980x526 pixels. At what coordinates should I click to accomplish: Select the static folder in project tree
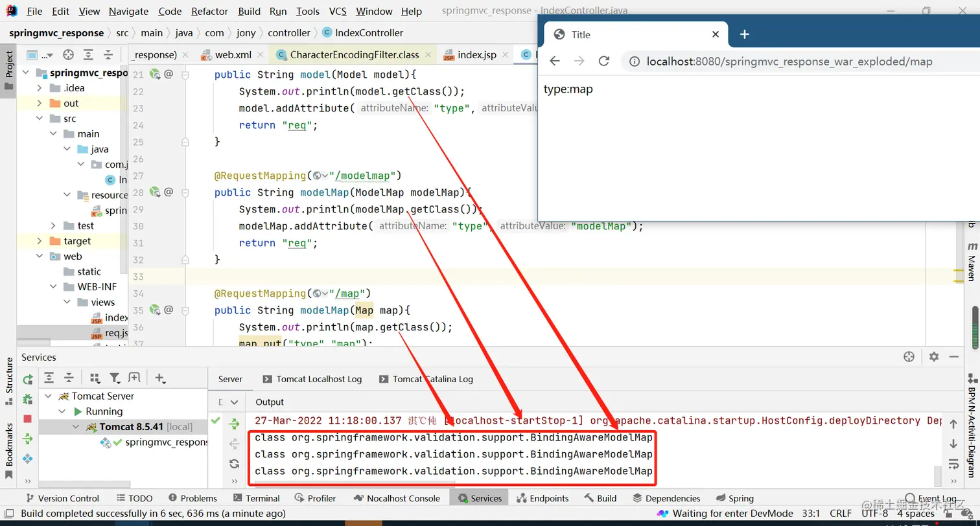pyautogui.click(x=89, y=271)
